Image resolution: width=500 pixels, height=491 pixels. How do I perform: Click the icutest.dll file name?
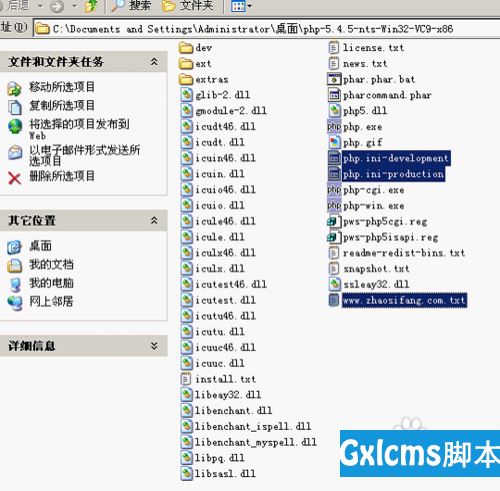[x=226, y=300]
